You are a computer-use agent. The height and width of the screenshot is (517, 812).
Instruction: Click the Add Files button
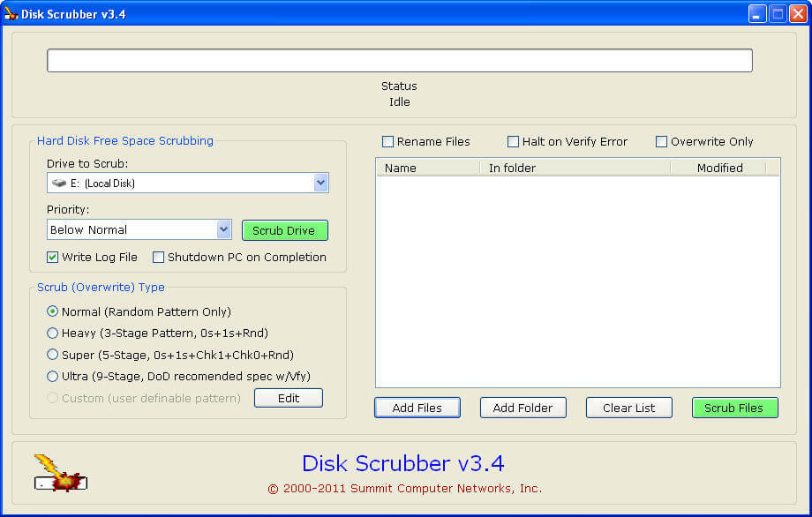(x=417, y=408)
